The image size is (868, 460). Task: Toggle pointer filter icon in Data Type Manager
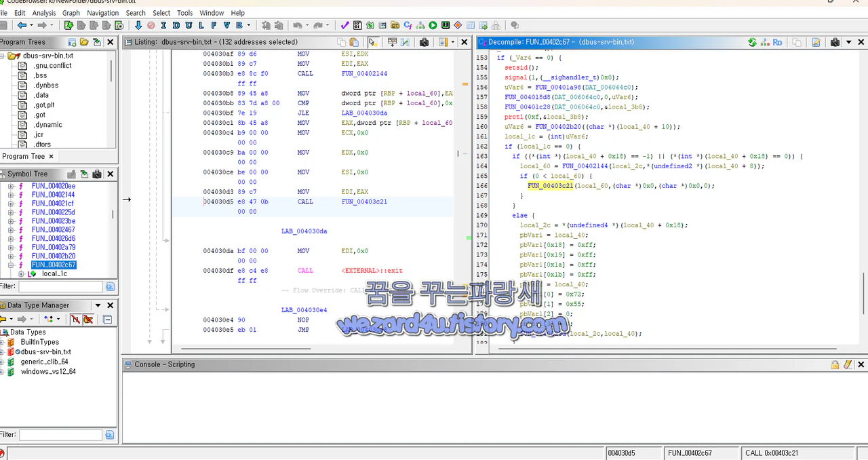tap(87, 319)
